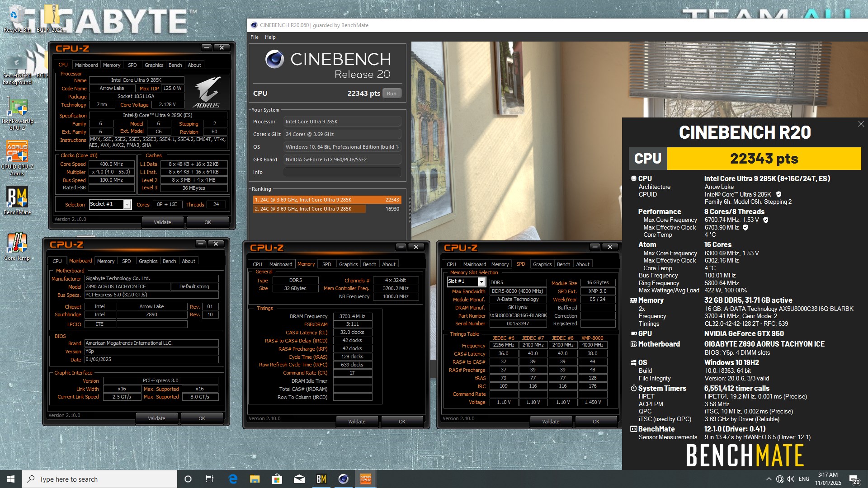Open File Explorer from the taskbar
Image resolution: width=868 pixels, height=488 pixels.
coord(255,479)
